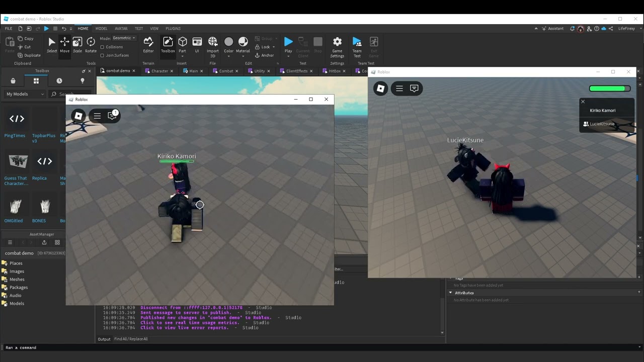644x362 pixels.
Task: Switch to the MODEL ribbon tab
Action: click(101, 29)
